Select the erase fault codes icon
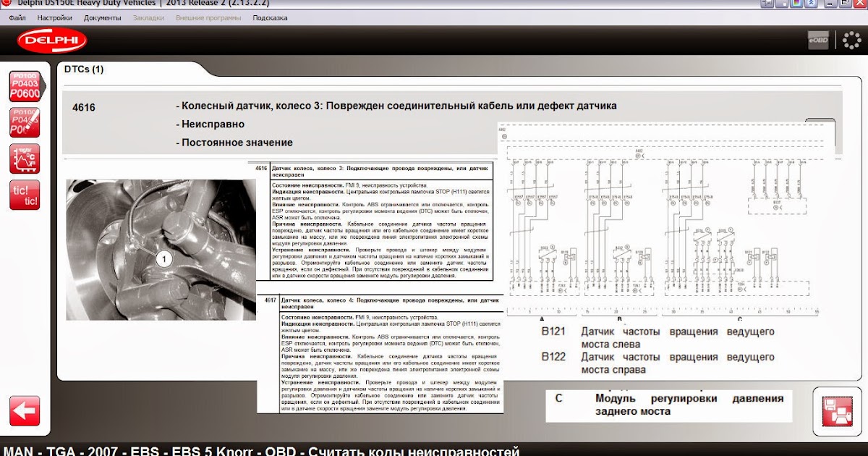The width and height of the screenshot is (868, 456). click(x=25, y=122)
